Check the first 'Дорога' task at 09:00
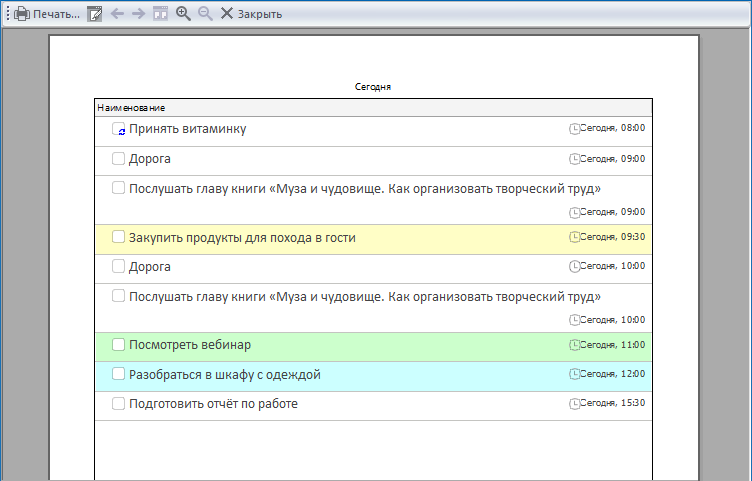This screenshot has height=481, width=752. (x=118, y=158)
